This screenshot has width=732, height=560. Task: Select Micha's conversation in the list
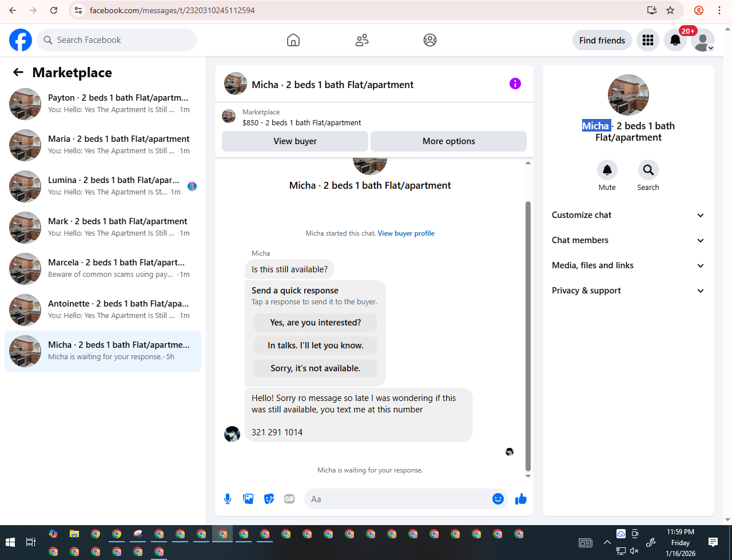pos(103,351)
